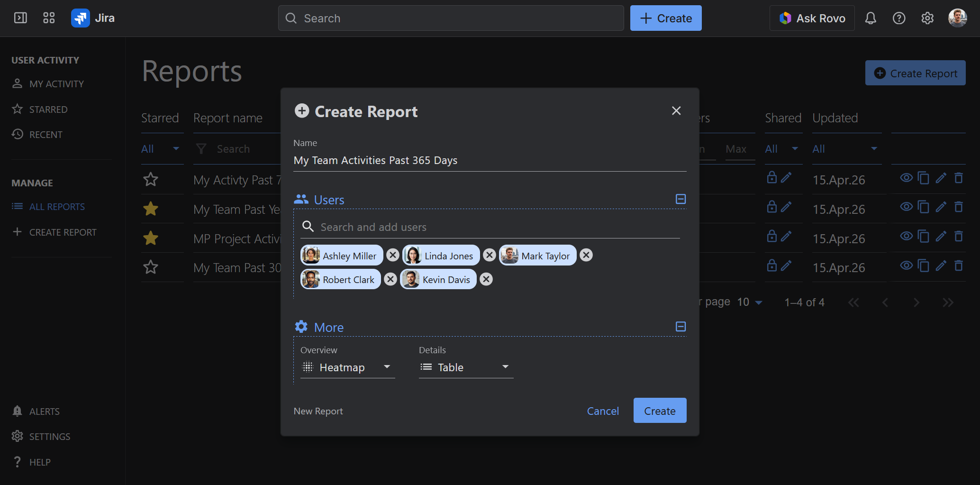Edit a report using the pencil icon
This screenshot has height=485, width=980.
pyautogui.click(x=941, y=178)
